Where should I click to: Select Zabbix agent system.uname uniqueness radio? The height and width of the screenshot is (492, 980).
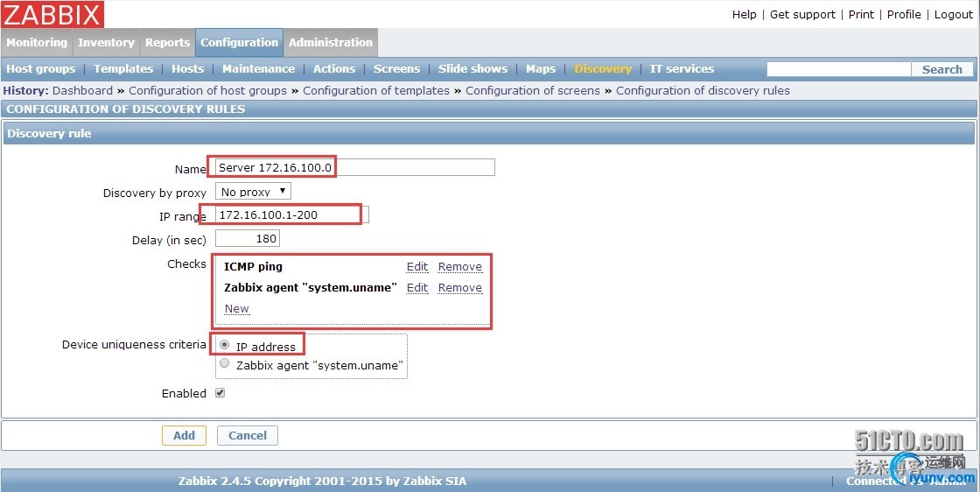224,364
